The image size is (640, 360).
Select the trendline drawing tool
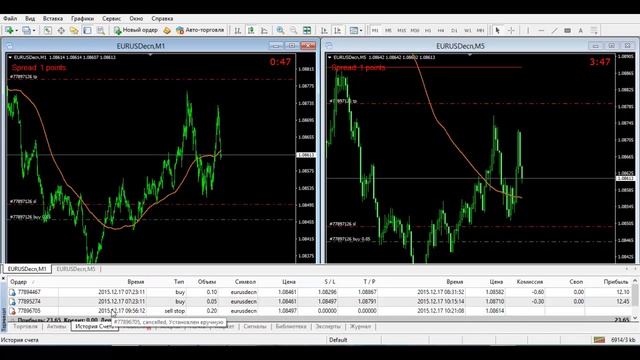[x=554, y=30]
